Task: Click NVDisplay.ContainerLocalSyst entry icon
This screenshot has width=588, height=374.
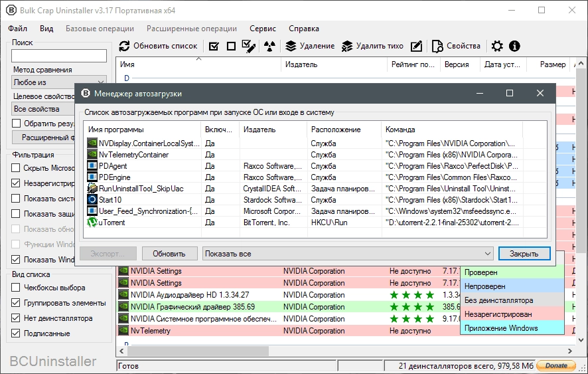Action: click(92, 143)
